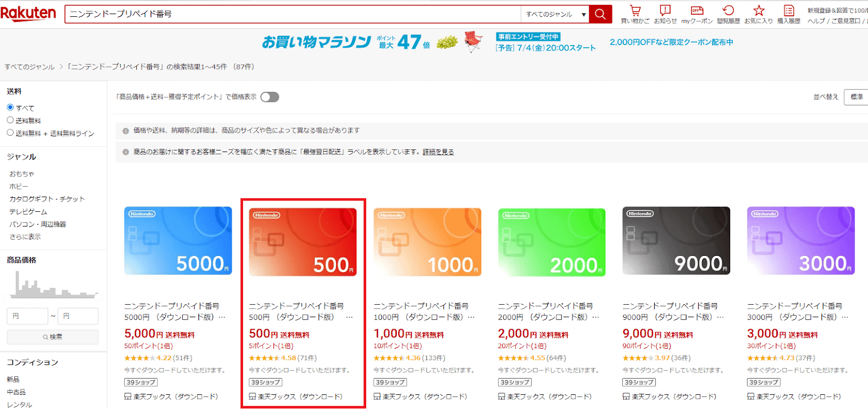Select the カタログギフト・チケット genre
The width and height of the screenshot is (868, 409).
(47, 199)
